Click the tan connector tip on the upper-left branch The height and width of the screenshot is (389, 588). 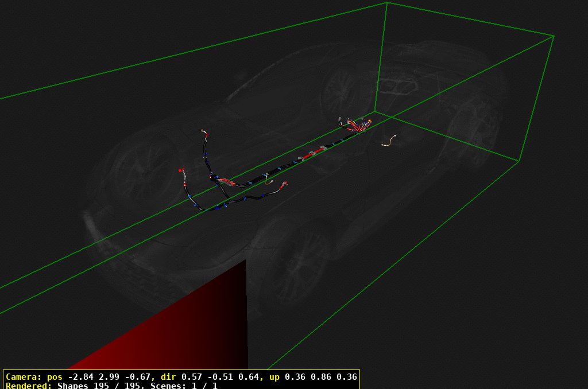pos(202,131)
